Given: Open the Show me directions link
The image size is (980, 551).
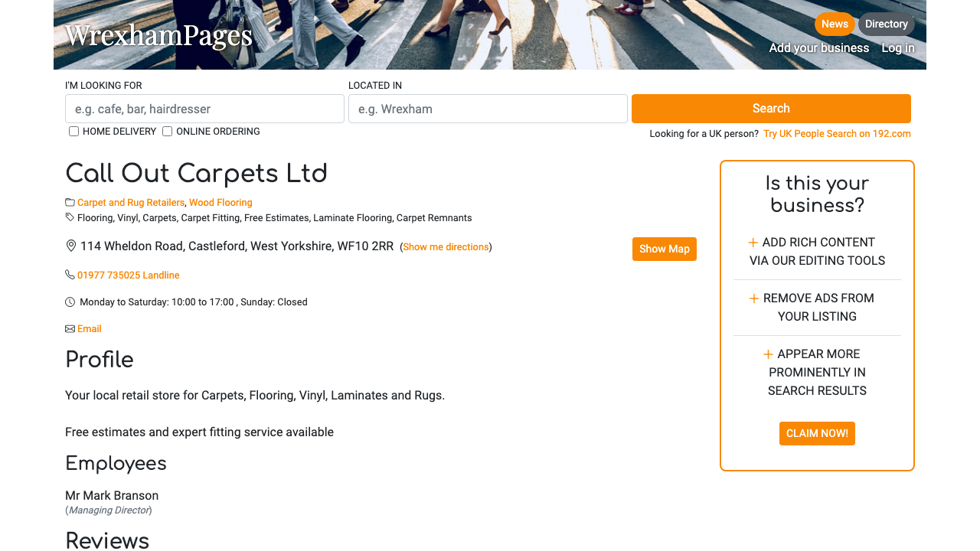Looking at the screenshot, I should (x=446, y=246).
